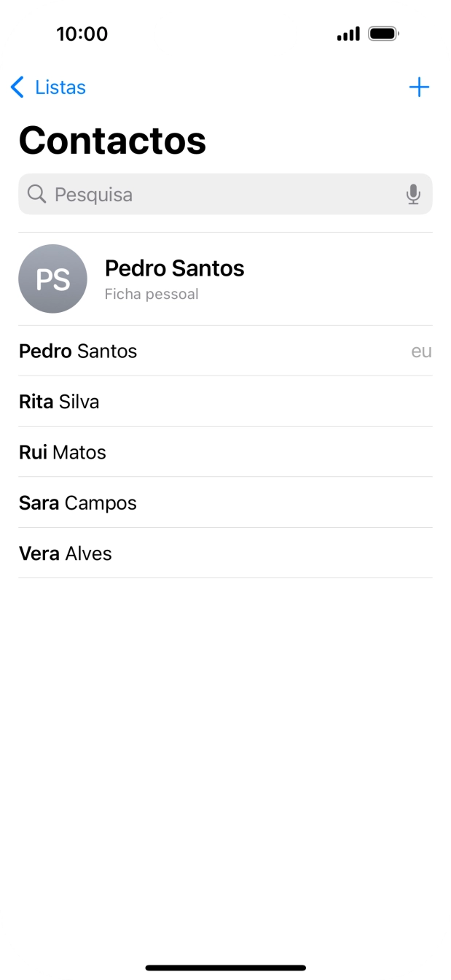Select the contact Vera Alves
451x980 pixels.
click(x=65, y=553)
